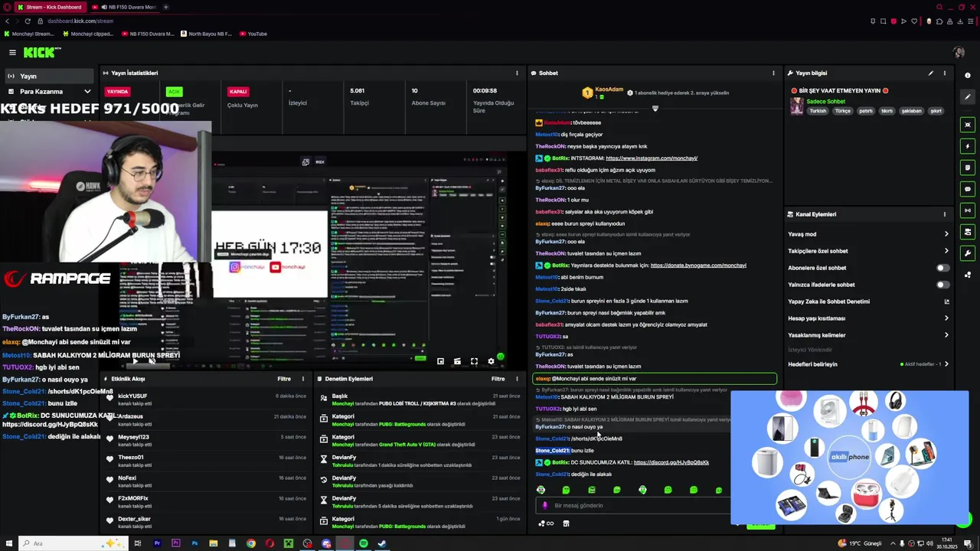The height and width of the screenshot is (551, 980).
Task: Click the akıllı phone ad overlay
Action: pyautogui.click(x=850, y=457)
